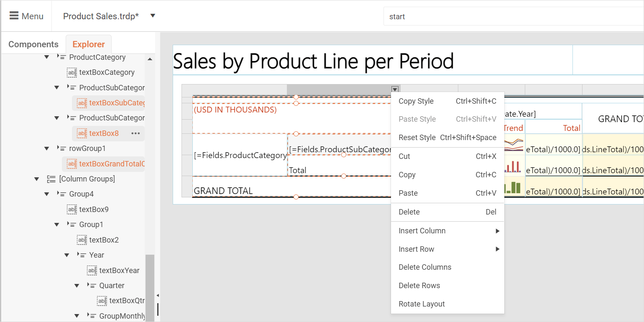Collapse the [Column Groups] node
The width and height of the screenshot is (644, 322).
[x=36, y=179]
